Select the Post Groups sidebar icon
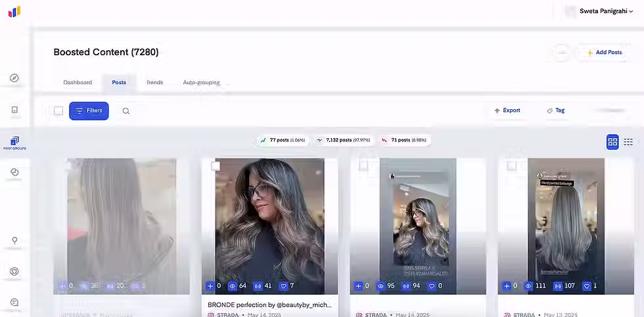Viewport: 644px width, 317px height. (x=14, y=143)
